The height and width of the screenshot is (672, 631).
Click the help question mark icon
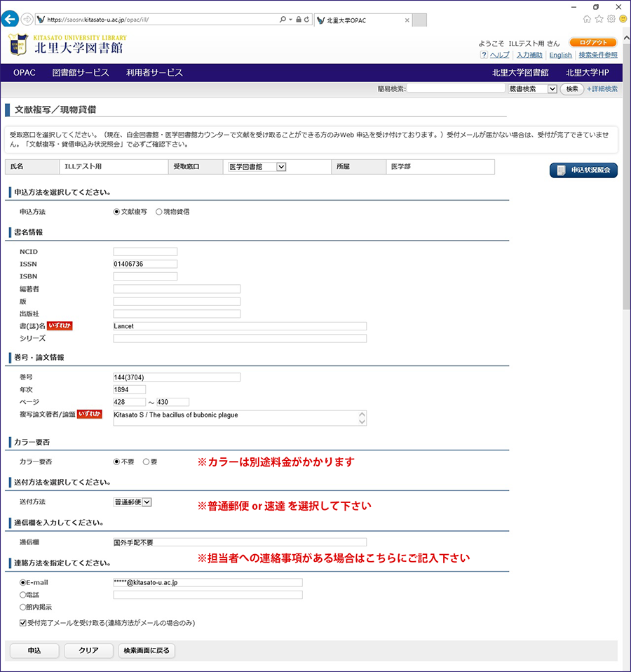484,55
